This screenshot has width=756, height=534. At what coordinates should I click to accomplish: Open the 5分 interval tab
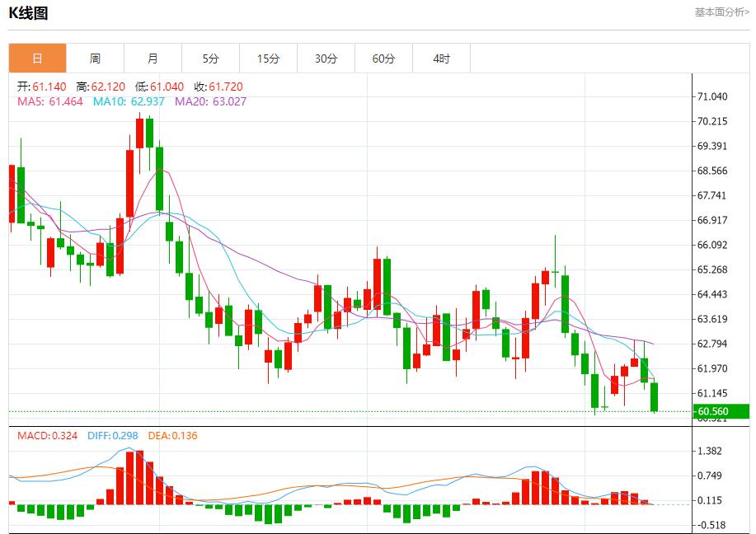210,59
